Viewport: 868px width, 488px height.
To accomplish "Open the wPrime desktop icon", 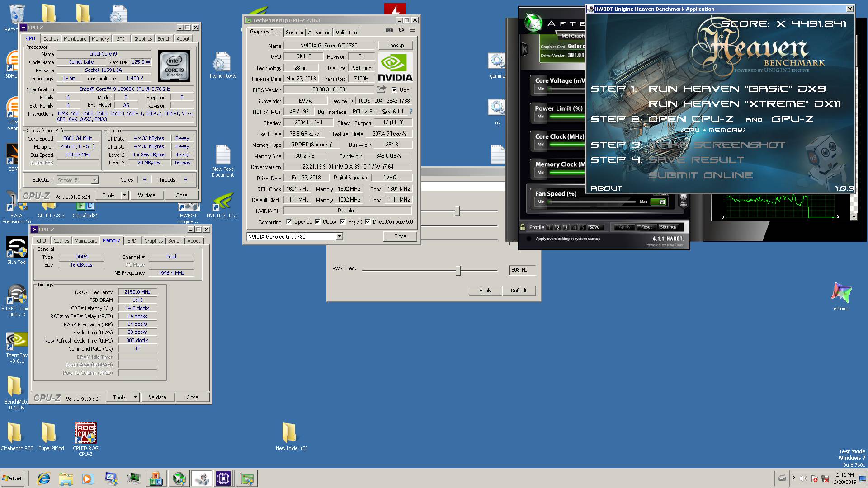I will pos(841,297).
